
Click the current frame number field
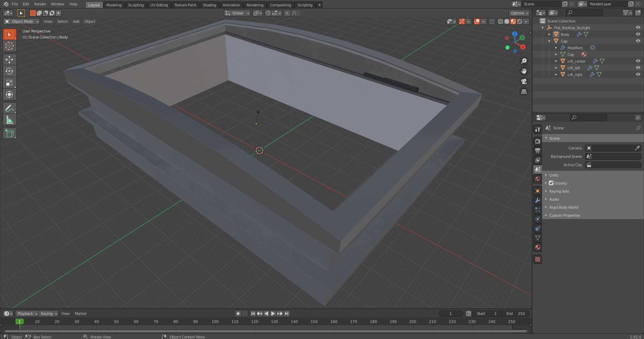450,314
